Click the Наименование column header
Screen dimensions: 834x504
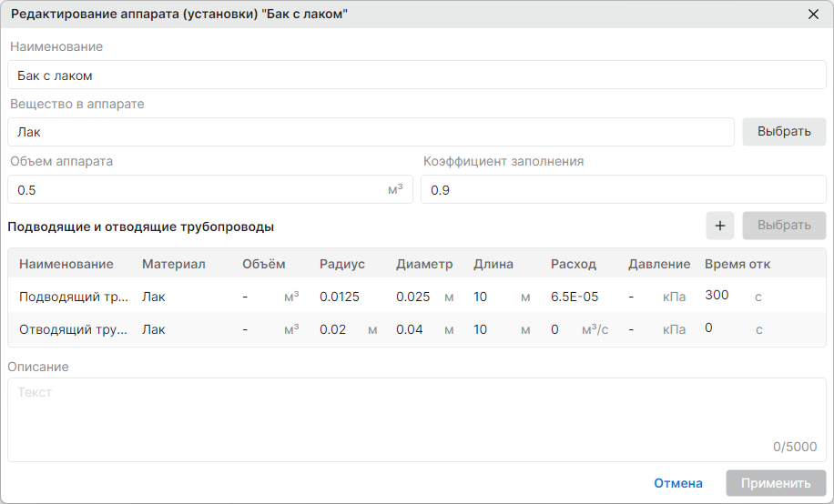66,264
